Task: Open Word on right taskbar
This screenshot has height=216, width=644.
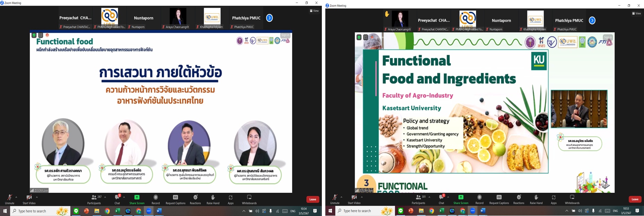Action: pos(483,211)
